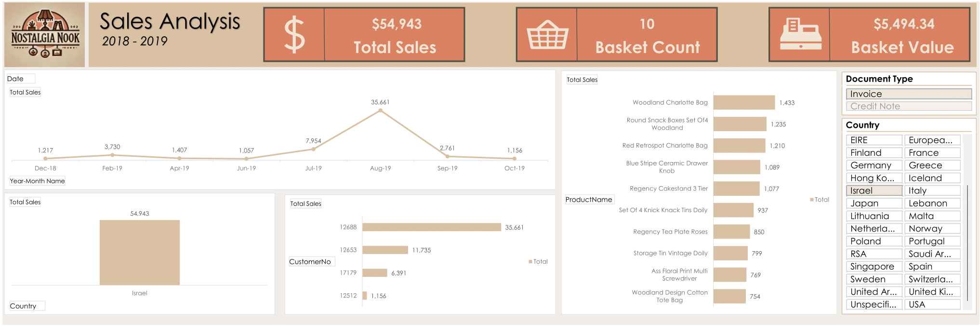Click the Total legend on the customer chart
The height and width of the screenshot is (327, 980).
point(538,261)
